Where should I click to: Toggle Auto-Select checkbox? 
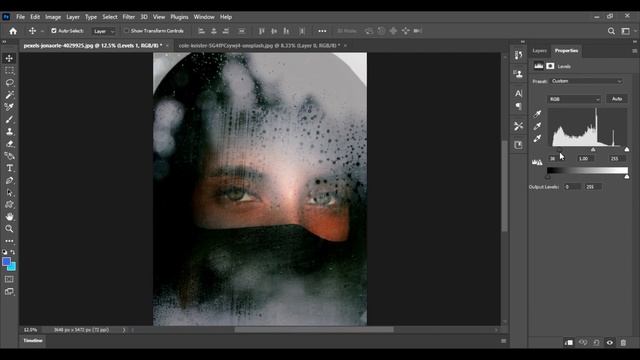click(53, 31)
